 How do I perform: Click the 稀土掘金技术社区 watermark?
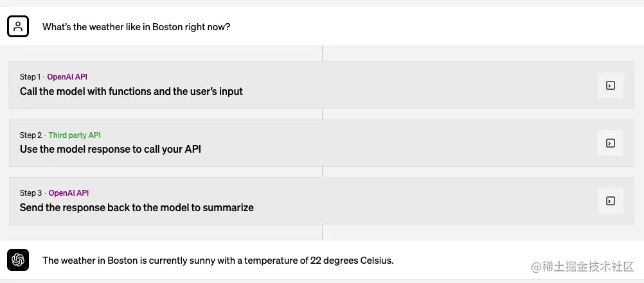[x=582, y=266]
